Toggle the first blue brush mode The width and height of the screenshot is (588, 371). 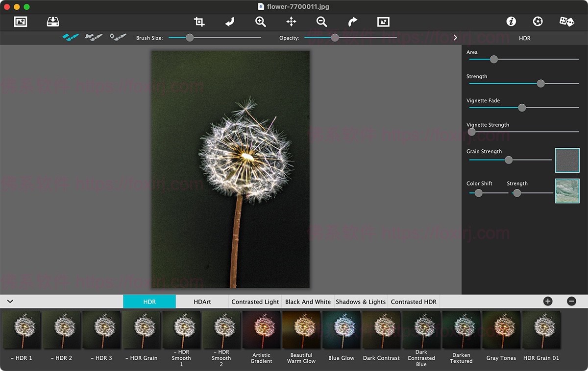tap(71, 37)
